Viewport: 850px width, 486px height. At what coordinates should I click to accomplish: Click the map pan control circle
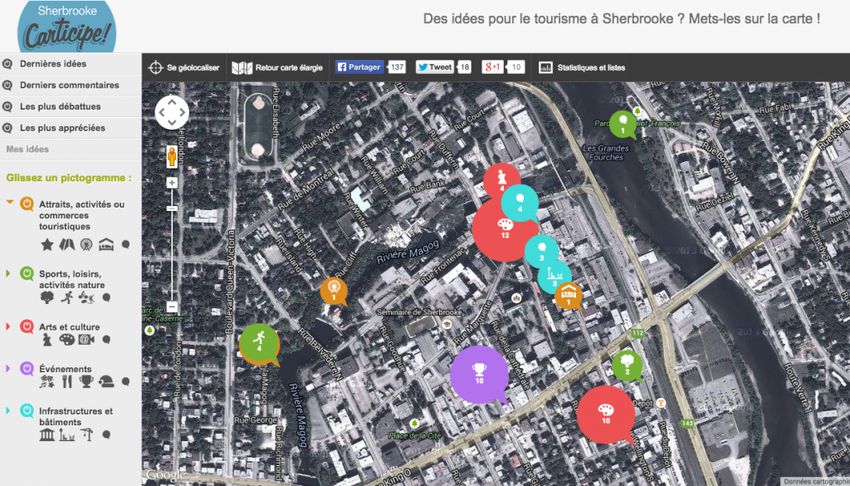[172, 112]
